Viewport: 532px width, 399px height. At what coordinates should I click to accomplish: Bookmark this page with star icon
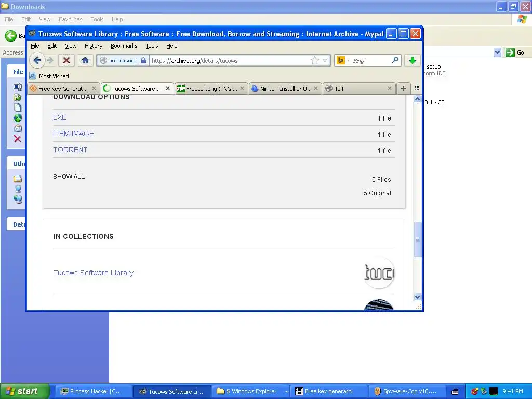pyautogui.click(x=314, y=60)
